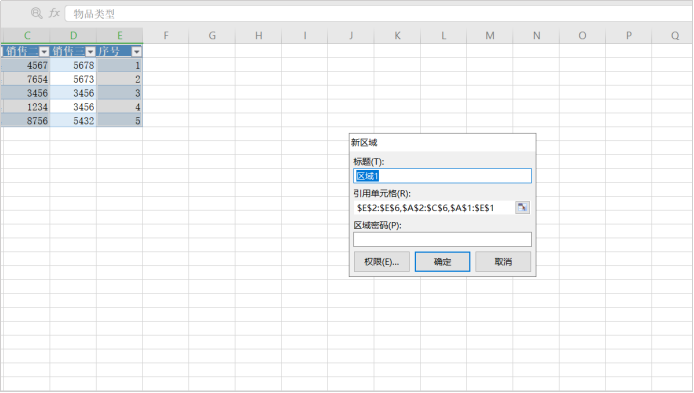Open the 权限(E)... permissions button
This screenshot has height=393, width=694.
point(382,262)
